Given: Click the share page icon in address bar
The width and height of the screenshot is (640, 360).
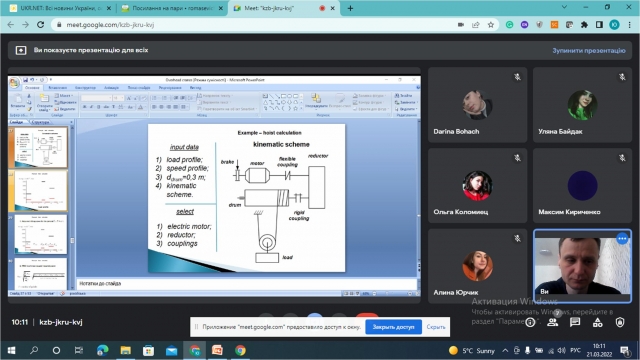Looking at the screenshot, I should pyautogui.click(x=476, y=25).
